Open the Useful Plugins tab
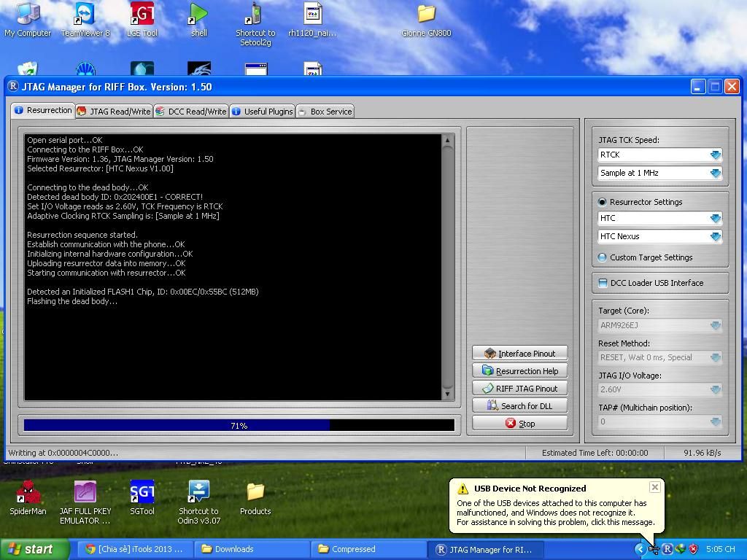Screen dimensions: 747x560 [262, 112]
